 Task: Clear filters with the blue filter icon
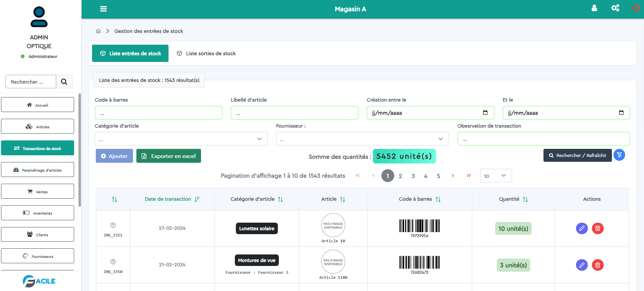coord(619,155)
